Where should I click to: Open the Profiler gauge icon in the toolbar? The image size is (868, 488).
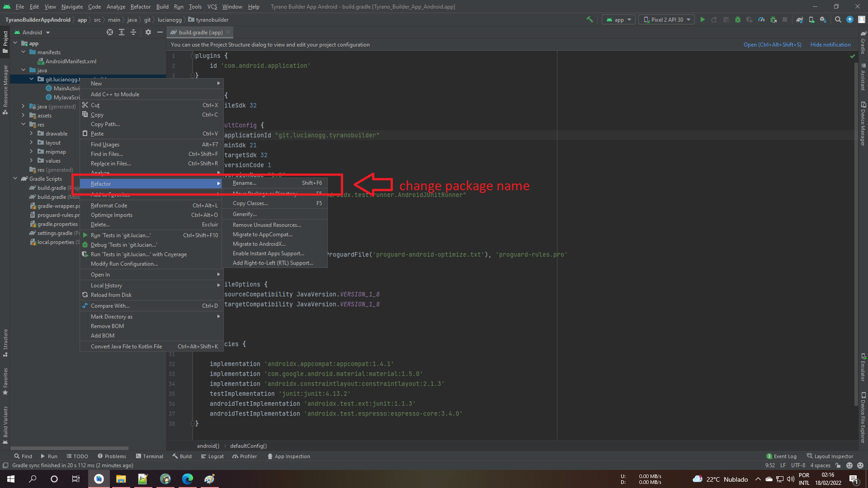[761, 19]
